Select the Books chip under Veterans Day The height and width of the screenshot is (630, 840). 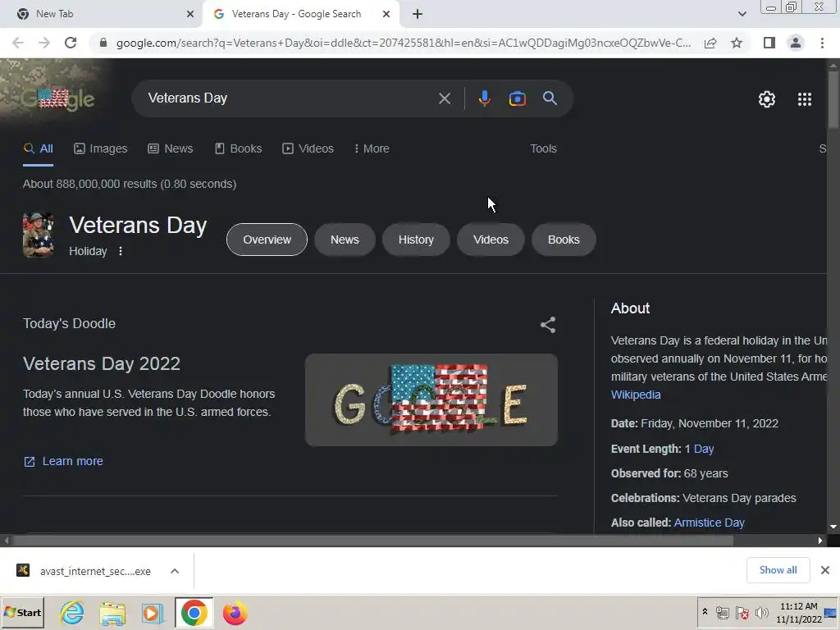click(564, 240)
